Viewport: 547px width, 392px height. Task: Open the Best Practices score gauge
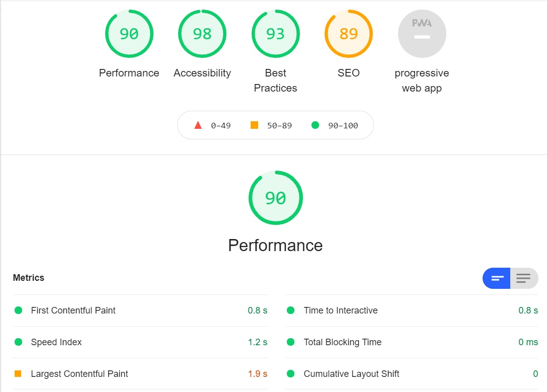275,33
